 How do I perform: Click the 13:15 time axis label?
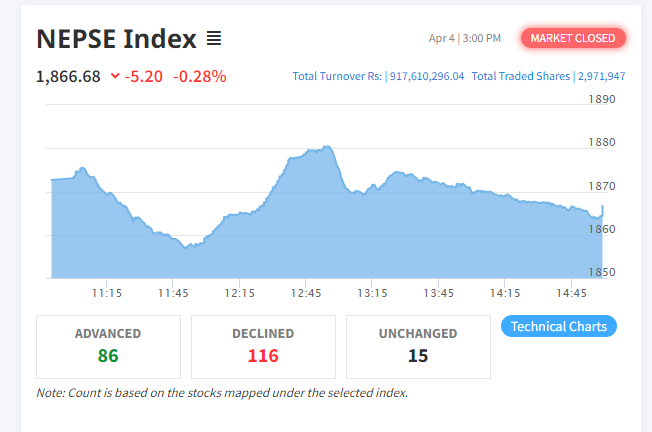tap(372, 293)
